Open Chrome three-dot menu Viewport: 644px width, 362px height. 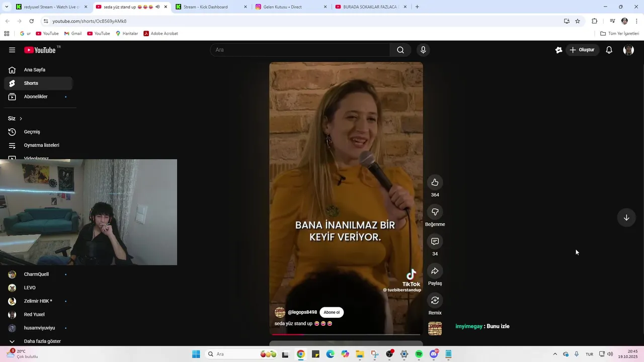637,21
